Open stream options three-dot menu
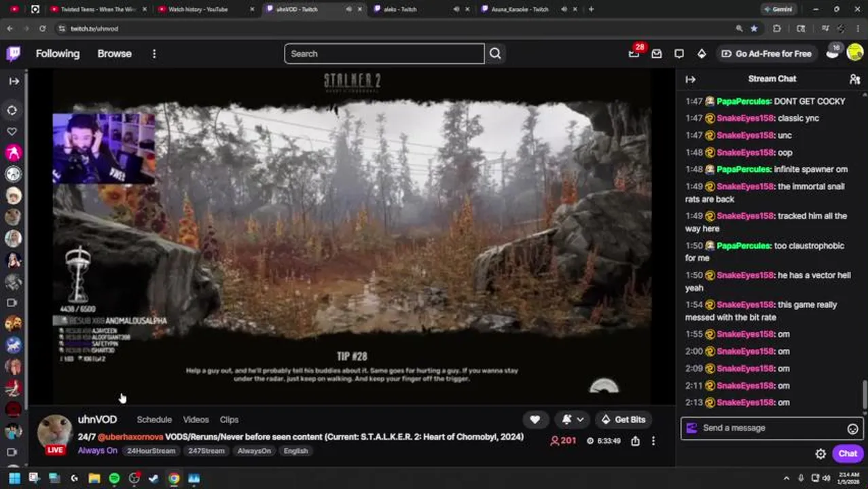Screen dimensions: 868x489 653,441
